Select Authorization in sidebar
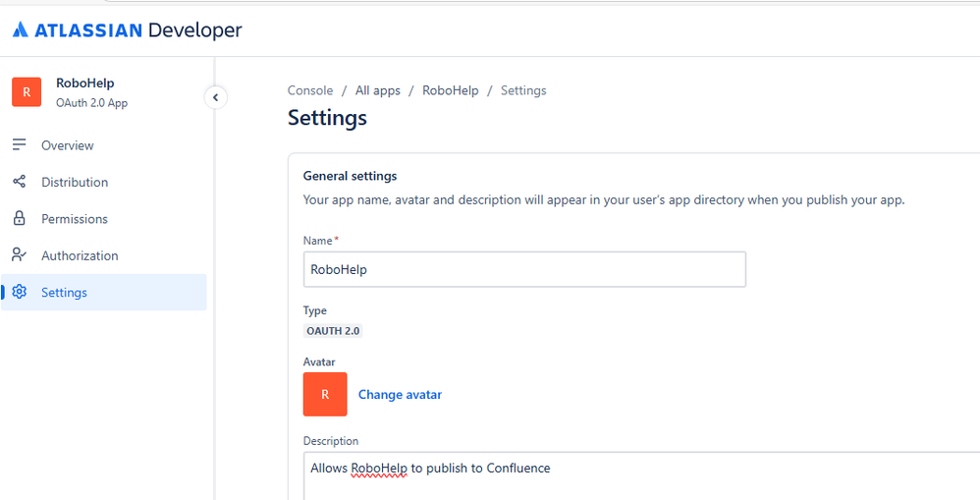This screenshot has height=500, width=980. click(x=80, y=255)
